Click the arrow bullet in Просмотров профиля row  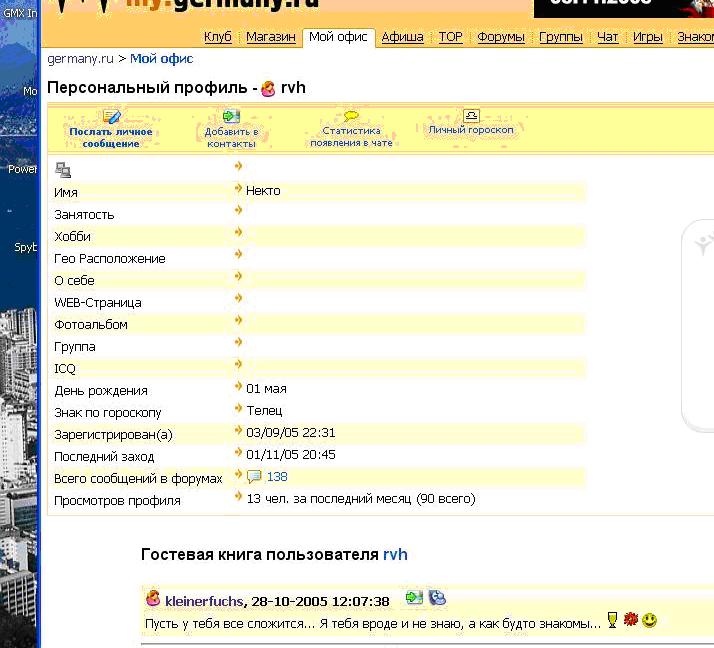tap(238, 496)
